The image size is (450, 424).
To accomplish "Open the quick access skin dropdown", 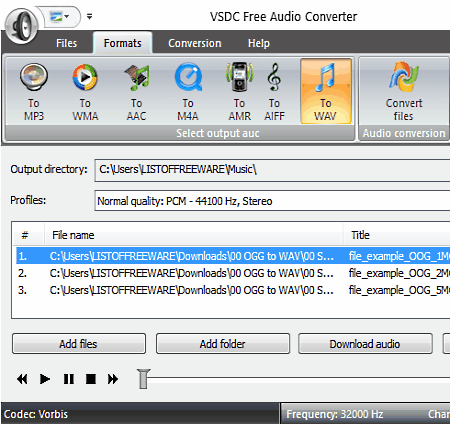I will point(59,16).
